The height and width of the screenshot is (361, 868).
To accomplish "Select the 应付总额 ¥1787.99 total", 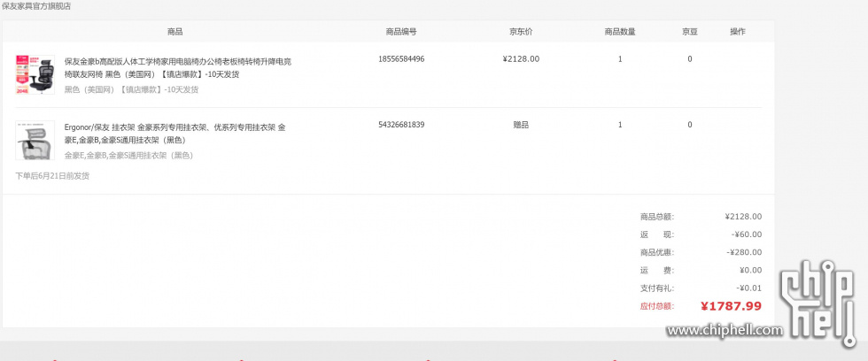I will point(731,306).
